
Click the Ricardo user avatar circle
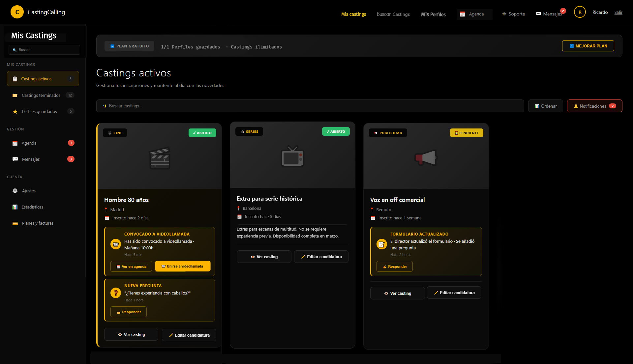[x=580, y=12]
